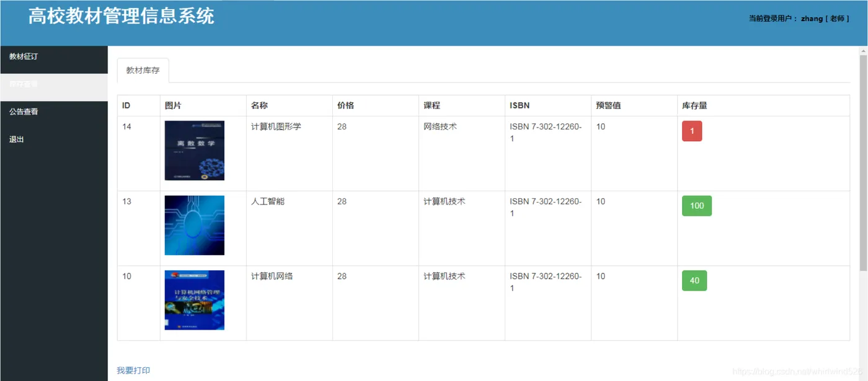This screenshot has height=381, width=868.
Task: Select the highlighted 库存查看 sidebar item
Action: pyautogui.click(x=54, y=84)
